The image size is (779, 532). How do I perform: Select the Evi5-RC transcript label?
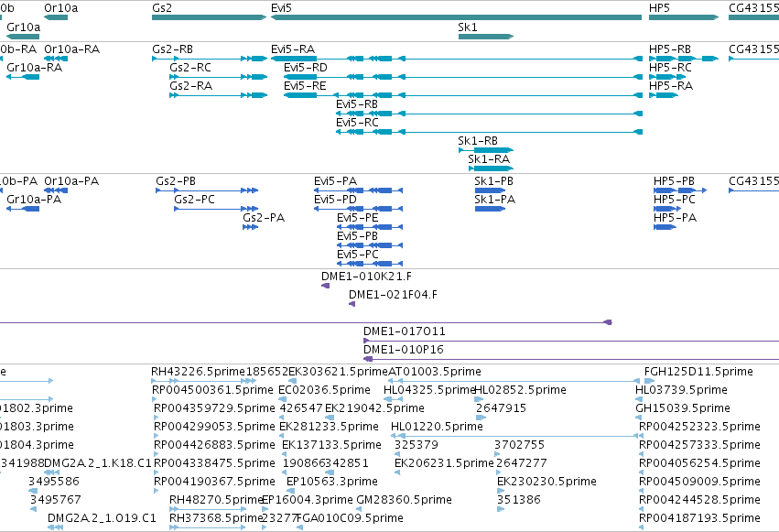pos(357,123)
